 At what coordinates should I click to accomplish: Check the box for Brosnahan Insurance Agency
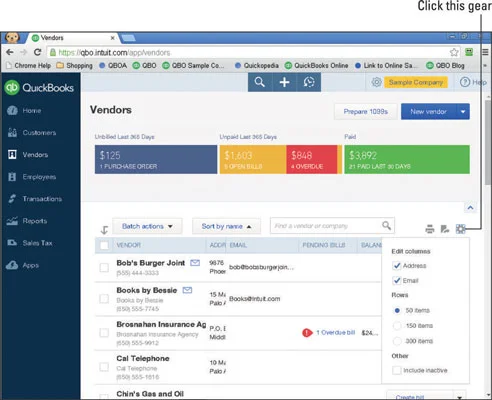(x=104, y=333)
